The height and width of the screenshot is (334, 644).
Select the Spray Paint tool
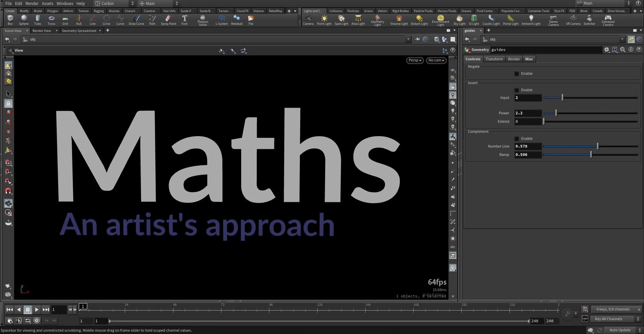168,20
